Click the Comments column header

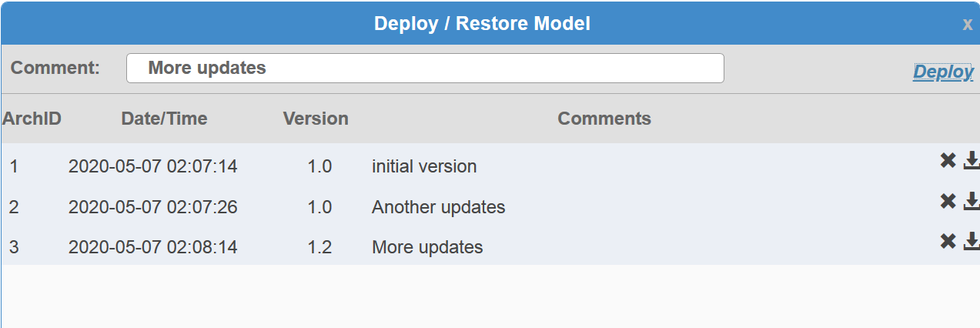pyautogui.click(x=604, y=119)
